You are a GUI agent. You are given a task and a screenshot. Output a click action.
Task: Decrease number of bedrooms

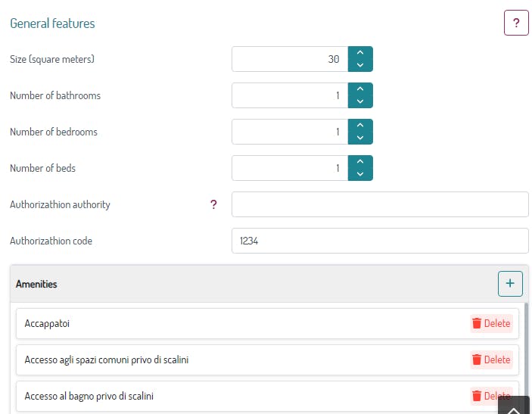360,138
